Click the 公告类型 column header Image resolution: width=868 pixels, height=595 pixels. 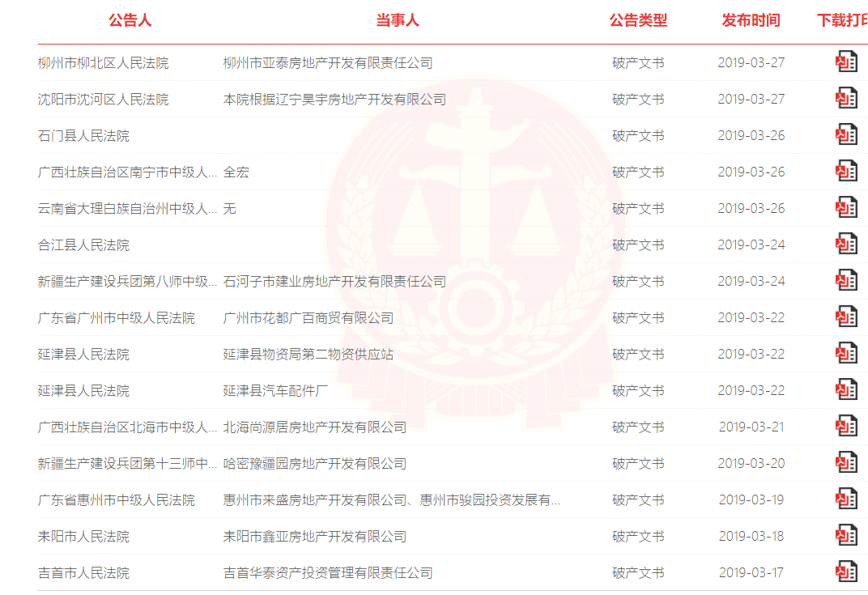(638, 20)
